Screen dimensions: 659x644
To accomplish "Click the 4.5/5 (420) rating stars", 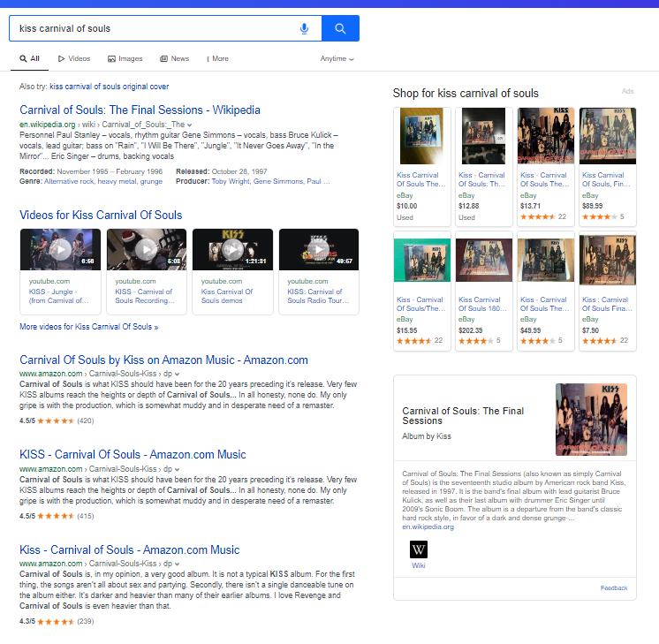I will 56,421.
